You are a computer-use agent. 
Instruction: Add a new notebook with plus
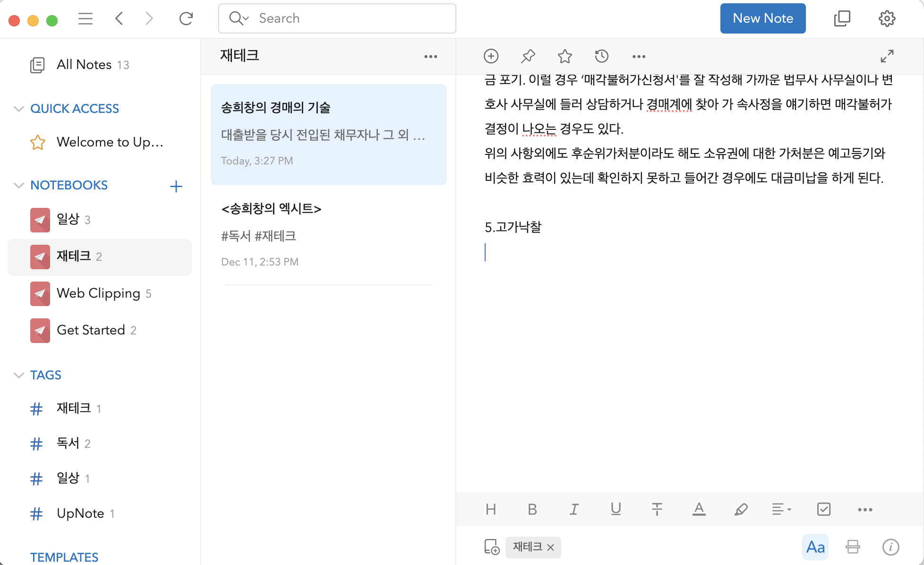pyautogui.click(x=176, y=186)
